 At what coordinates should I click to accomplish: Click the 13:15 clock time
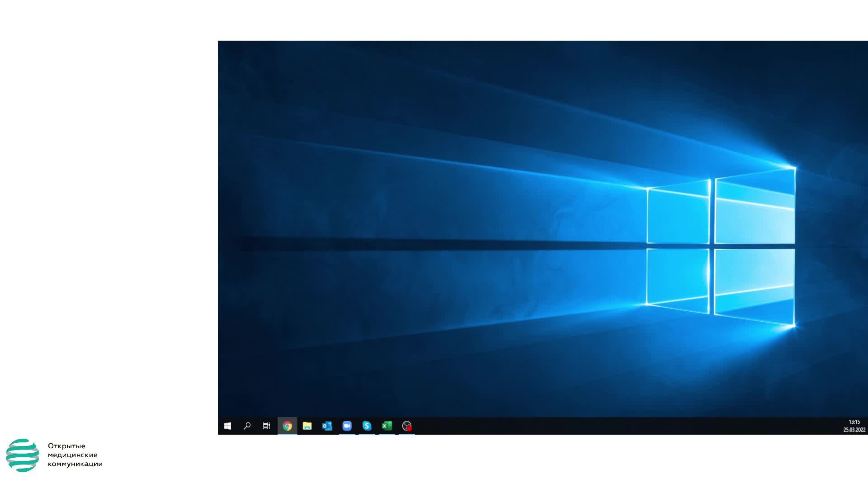[x=854, y=422]
